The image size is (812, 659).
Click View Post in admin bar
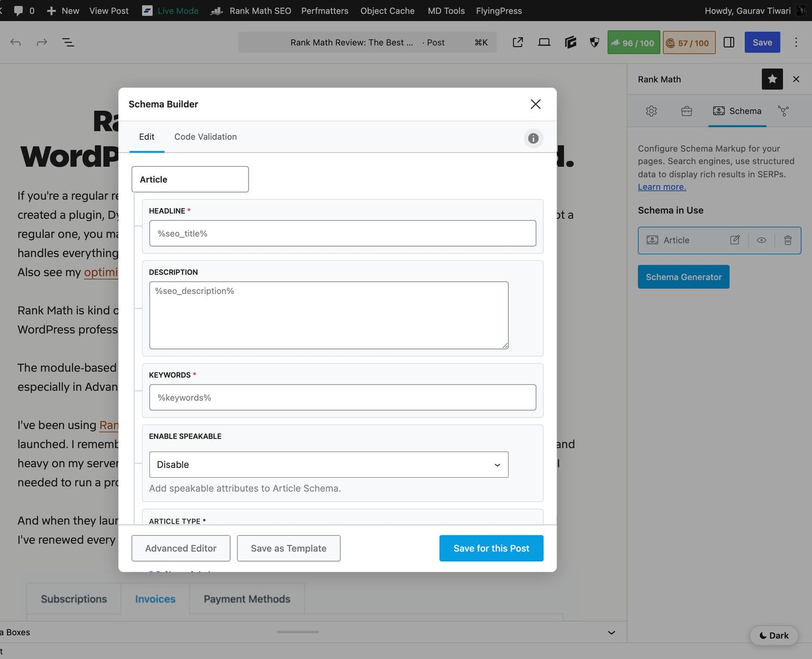click(x=109, y=11)
